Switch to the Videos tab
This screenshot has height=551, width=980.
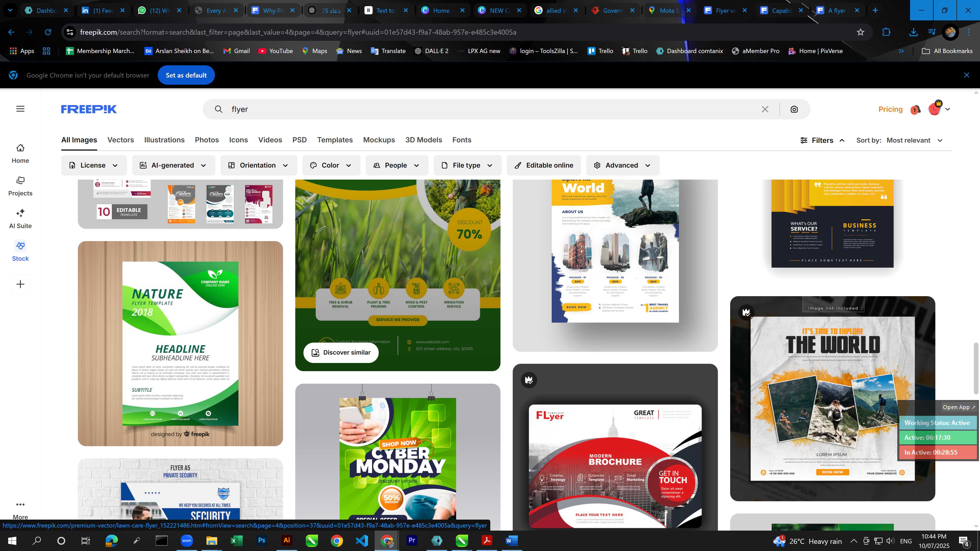[x=270, y=140]
